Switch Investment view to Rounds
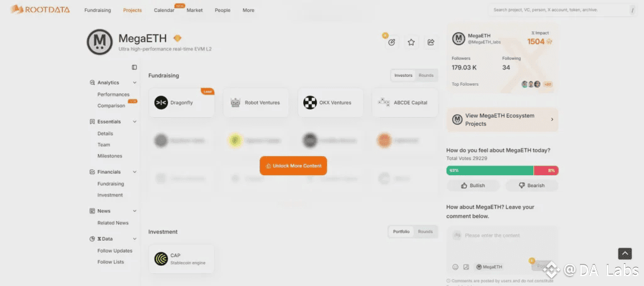 coord(425,232)
